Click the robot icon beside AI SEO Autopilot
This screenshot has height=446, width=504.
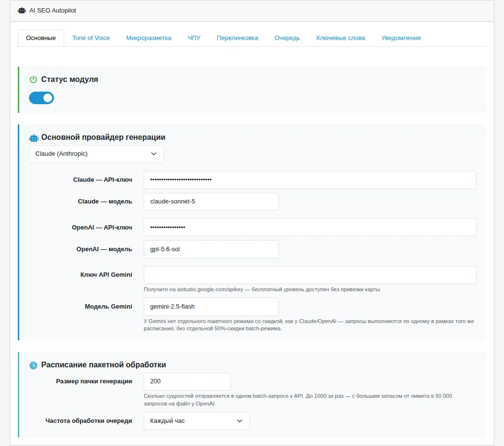[22, 11]
